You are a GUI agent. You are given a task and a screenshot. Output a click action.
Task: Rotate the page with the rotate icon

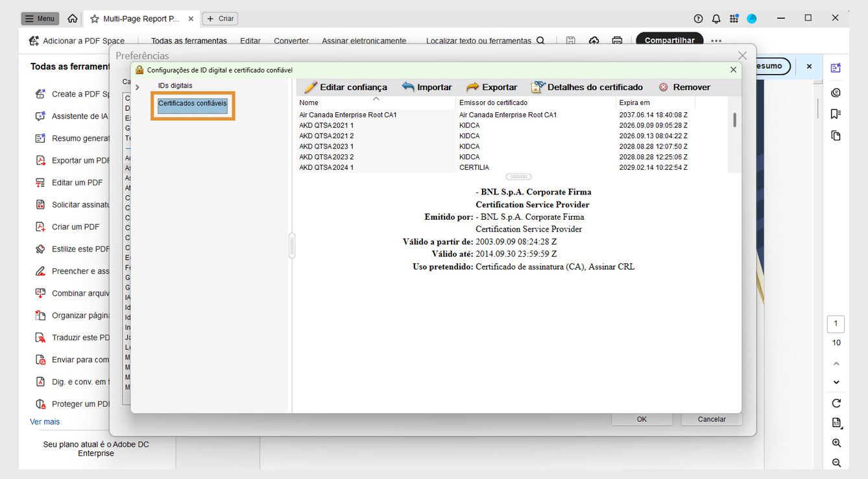point(836,403)
